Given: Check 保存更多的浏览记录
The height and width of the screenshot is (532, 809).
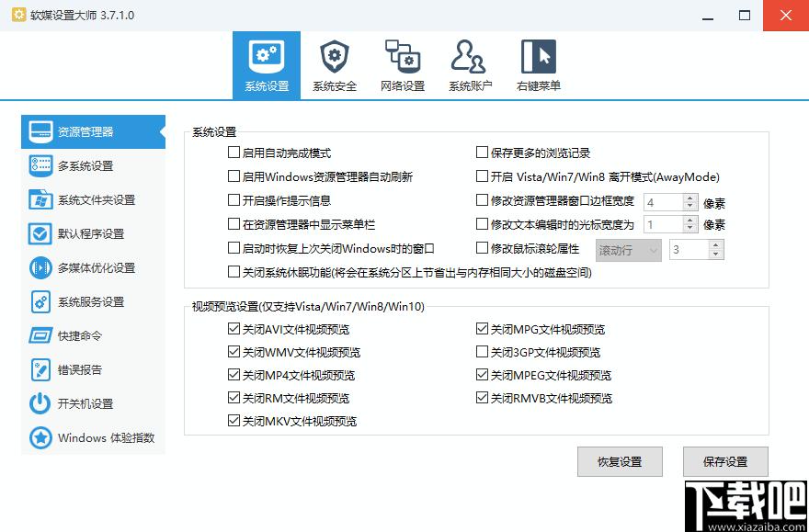Looking at the screenshot, I should 482,153.
